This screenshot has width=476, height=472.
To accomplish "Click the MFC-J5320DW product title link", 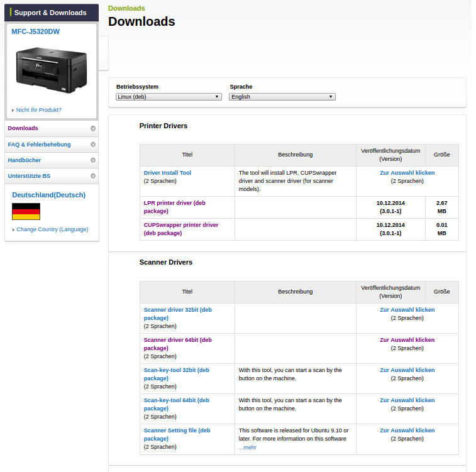I will click(x=35, y=31).
